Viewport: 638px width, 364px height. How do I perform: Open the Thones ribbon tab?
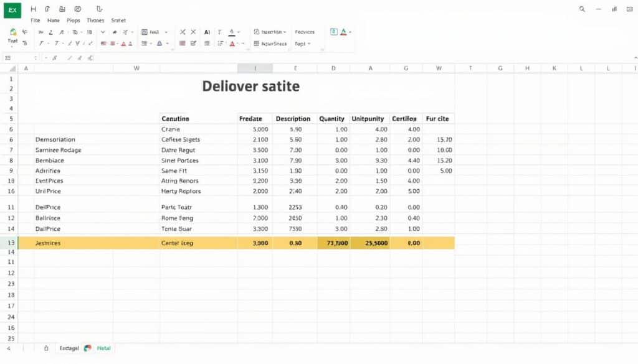coord(95,21)
